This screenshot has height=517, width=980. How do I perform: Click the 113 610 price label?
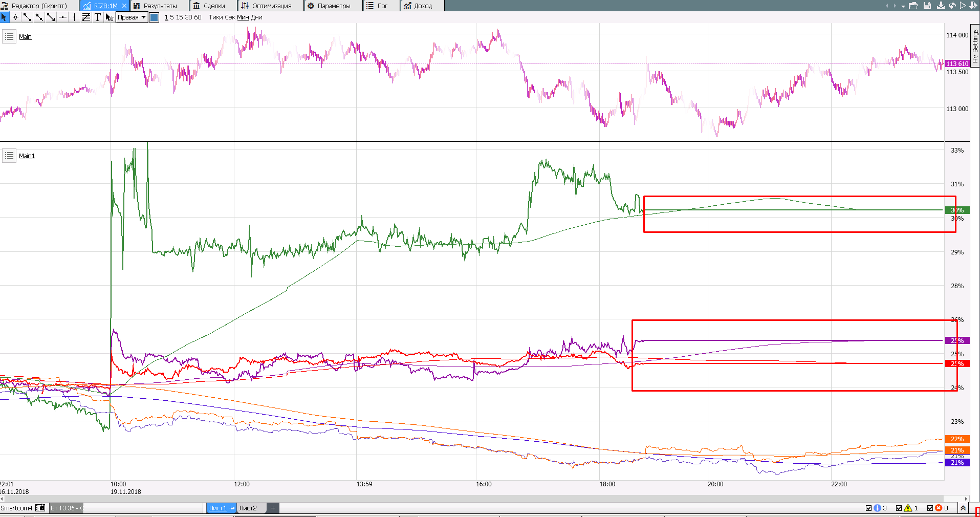click(x=957, y=63)
